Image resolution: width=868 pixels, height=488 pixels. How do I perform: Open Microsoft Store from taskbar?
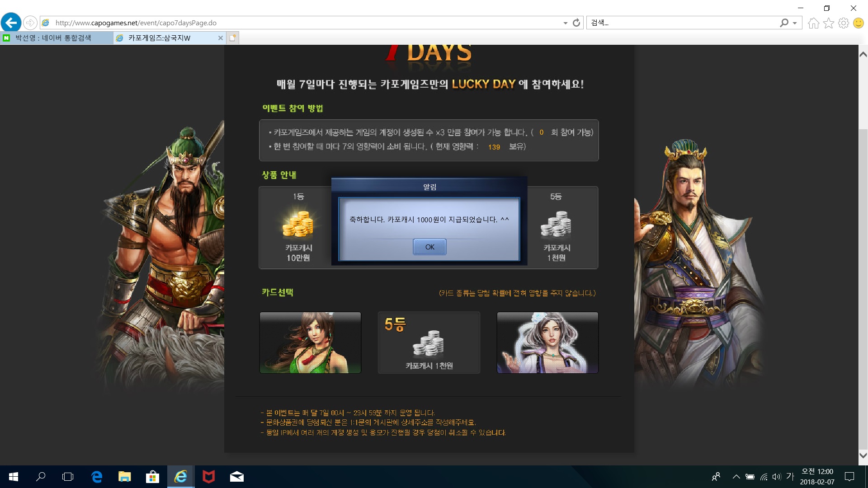point(152,477)
